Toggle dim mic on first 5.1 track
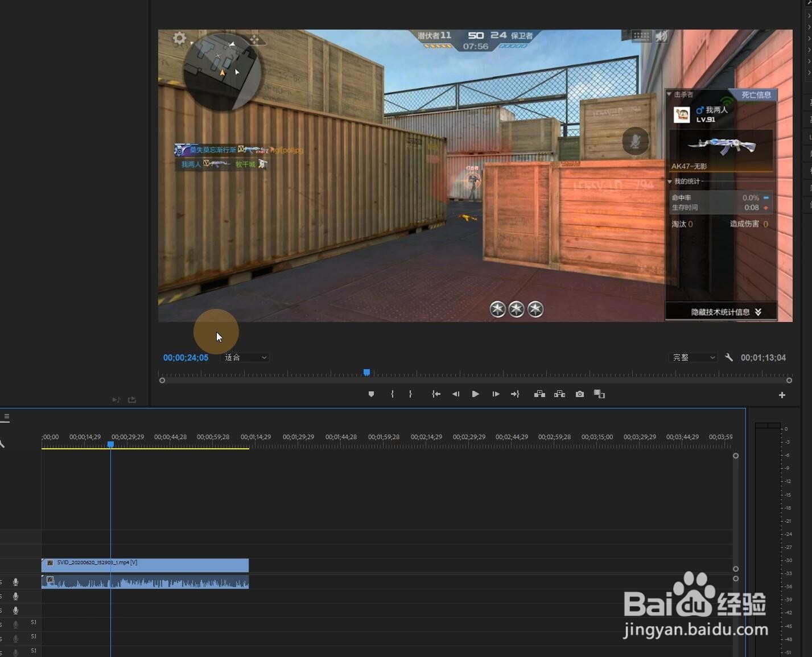 point(15,625)
